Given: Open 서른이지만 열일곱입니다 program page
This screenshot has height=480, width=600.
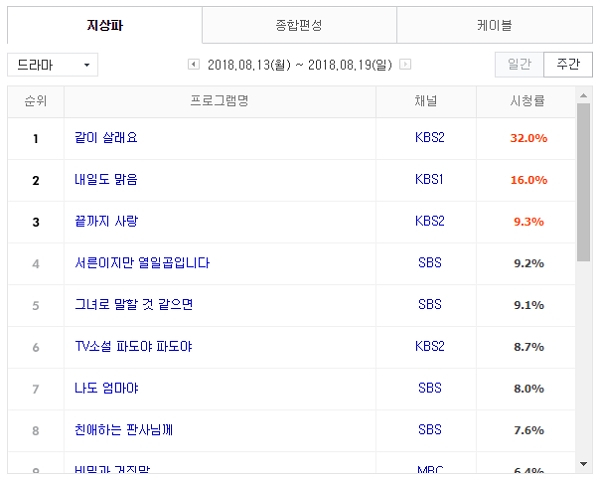Looking at the screenshot, I should (x=142, y=263).
